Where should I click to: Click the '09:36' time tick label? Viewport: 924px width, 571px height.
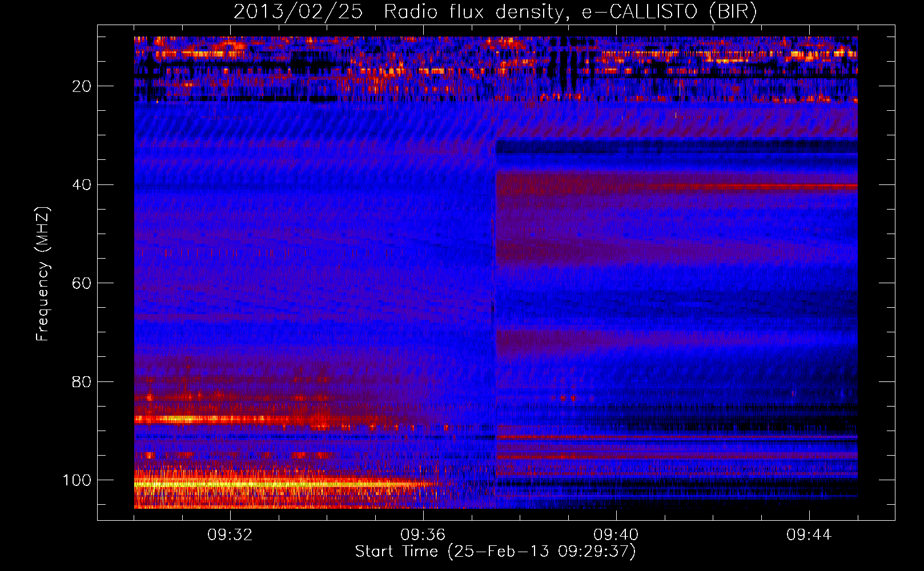(x=423, y=535)
